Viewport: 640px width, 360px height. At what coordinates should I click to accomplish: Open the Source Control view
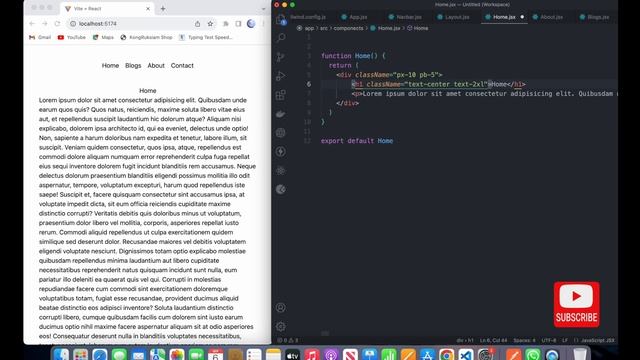(281, 57)
